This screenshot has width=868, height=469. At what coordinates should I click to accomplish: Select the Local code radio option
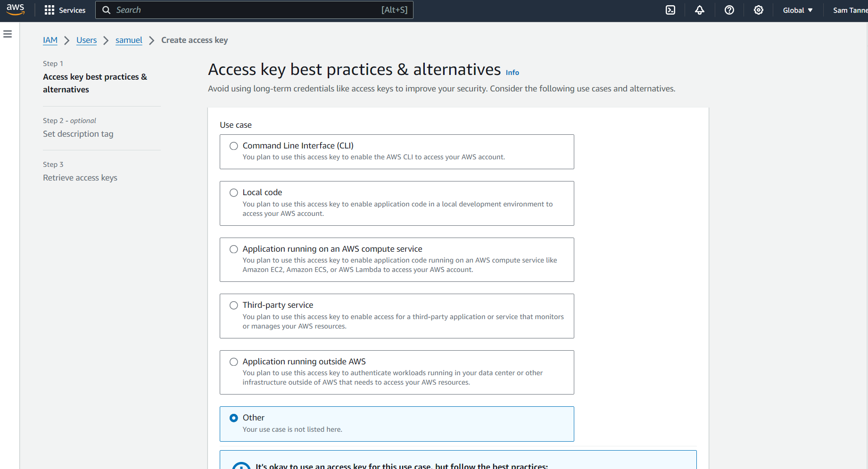click(234, 193)
